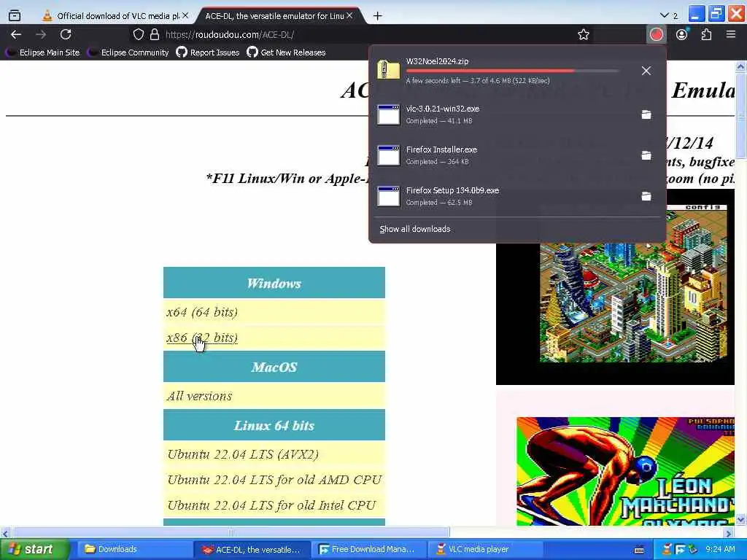Open Report Issues GitHub bookmark
Viewport: 747px width, 560px height.
[x=208, y=52]
